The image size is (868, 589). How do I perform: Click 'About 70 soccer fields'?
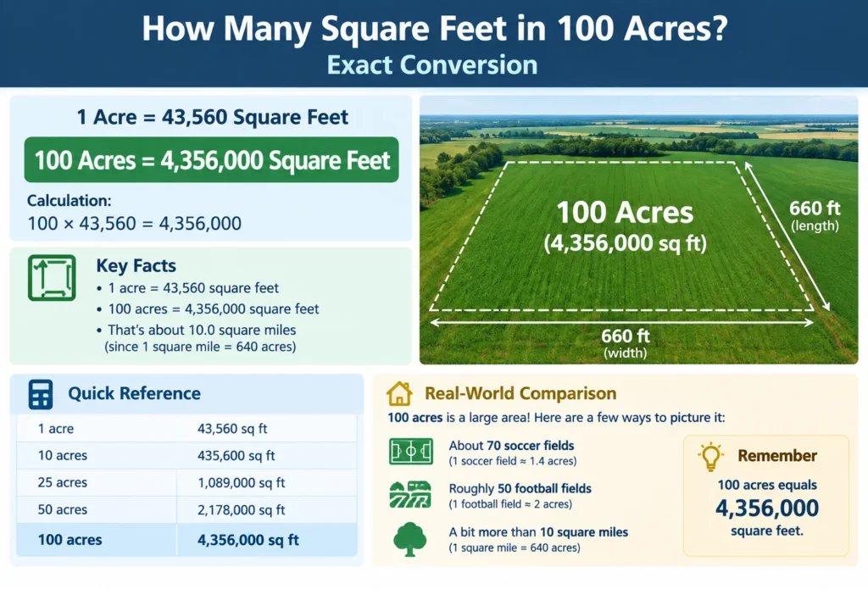[x=511, y=446]
